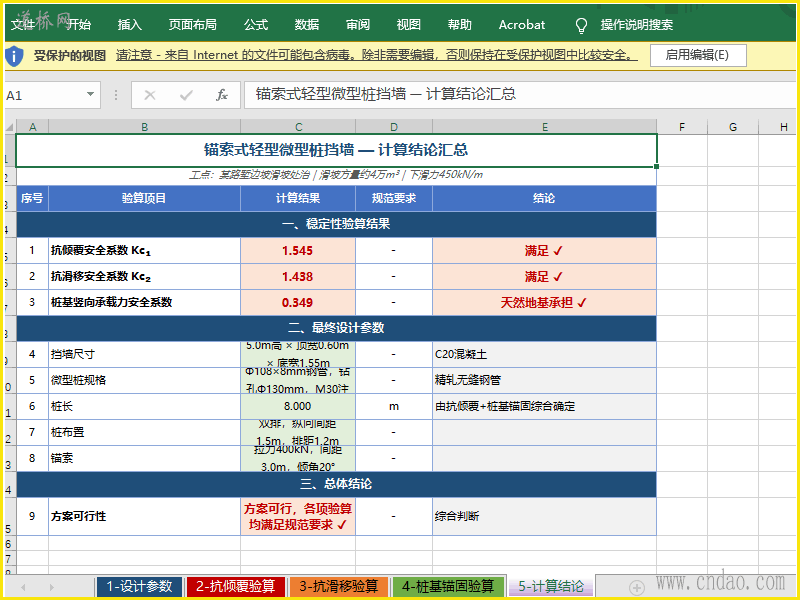This screenshot has width=800, height=600.
Task: Open the 审阅 ribbon tab
Action: click(358, 25)
